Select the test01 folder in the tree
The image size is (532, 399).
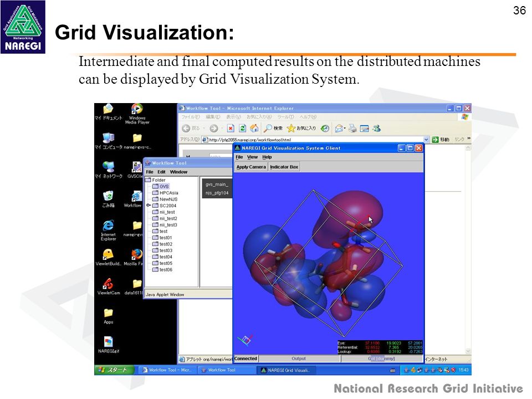click(x=162, y=238)
